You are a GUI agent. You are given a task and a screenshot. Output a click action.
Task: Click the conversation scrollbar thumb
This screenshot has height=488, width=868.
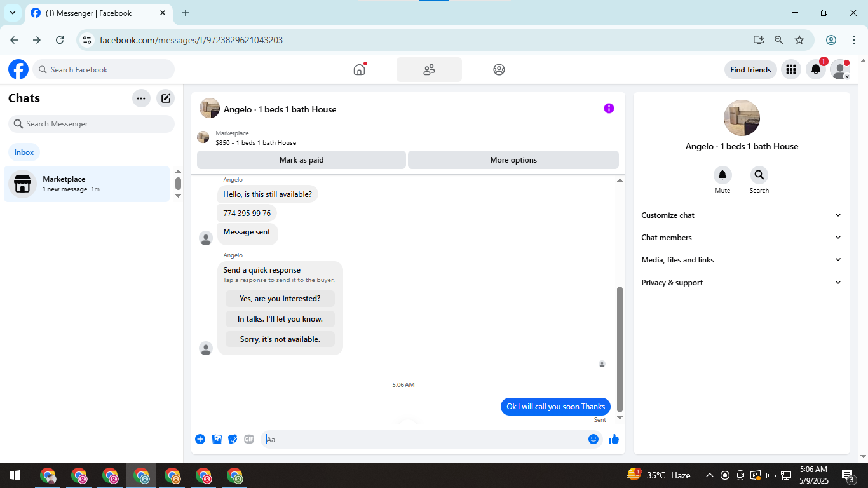[620, 349]
